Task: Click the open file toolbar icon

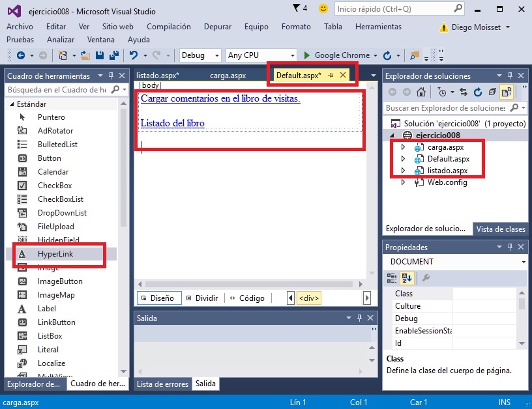Action: (x=85, y=55)
